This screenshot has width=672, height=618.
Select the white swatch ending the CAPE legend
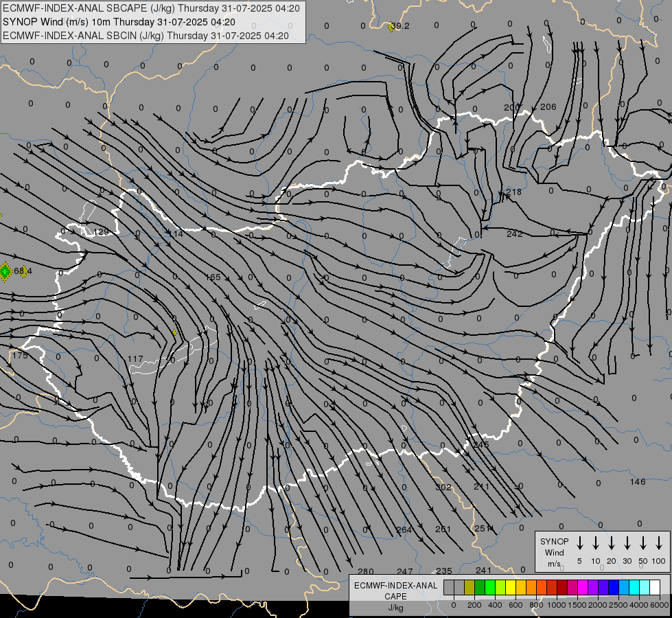point(654,587)
